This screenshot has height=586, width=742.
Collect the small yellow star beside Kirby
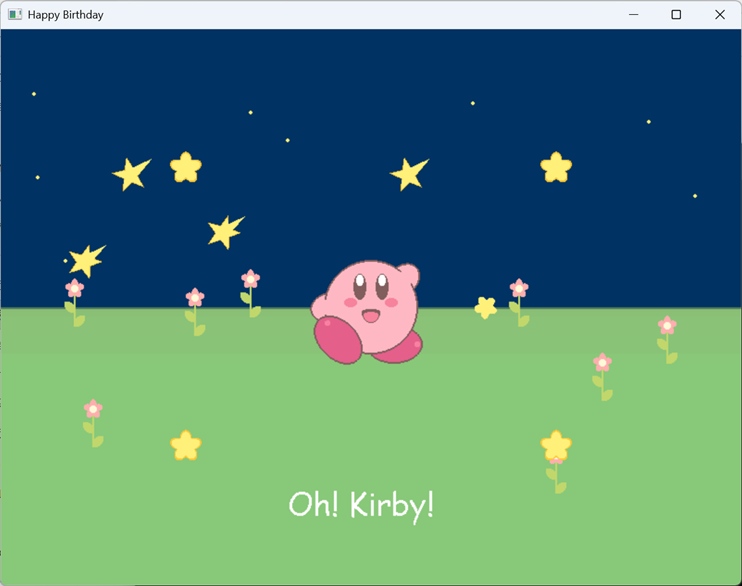click(486, 308)
